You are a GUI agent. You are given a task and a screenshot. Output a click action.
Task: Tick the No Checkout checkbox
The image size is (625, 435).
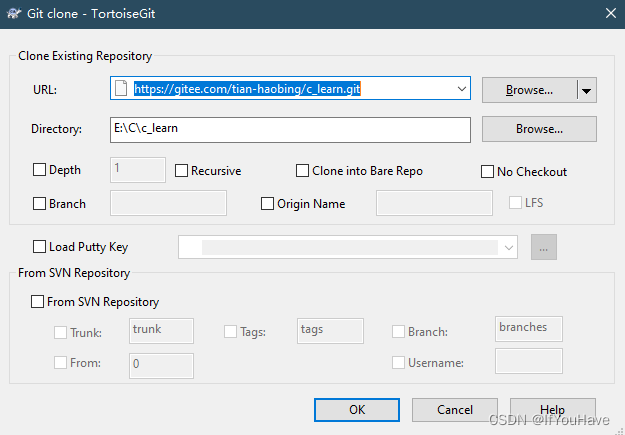[x=487, y=171]
